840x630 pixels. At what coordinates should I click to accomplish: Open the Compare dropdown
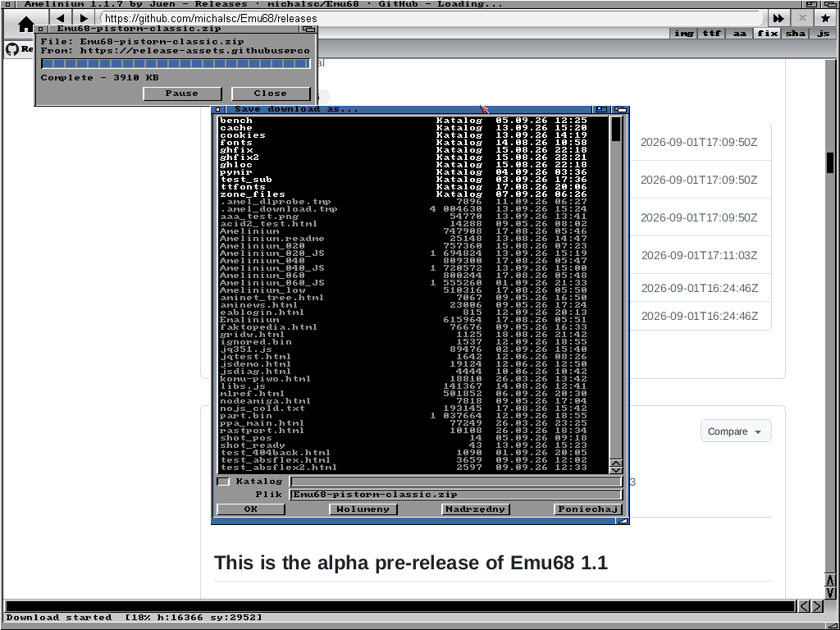tap(736, 431)
